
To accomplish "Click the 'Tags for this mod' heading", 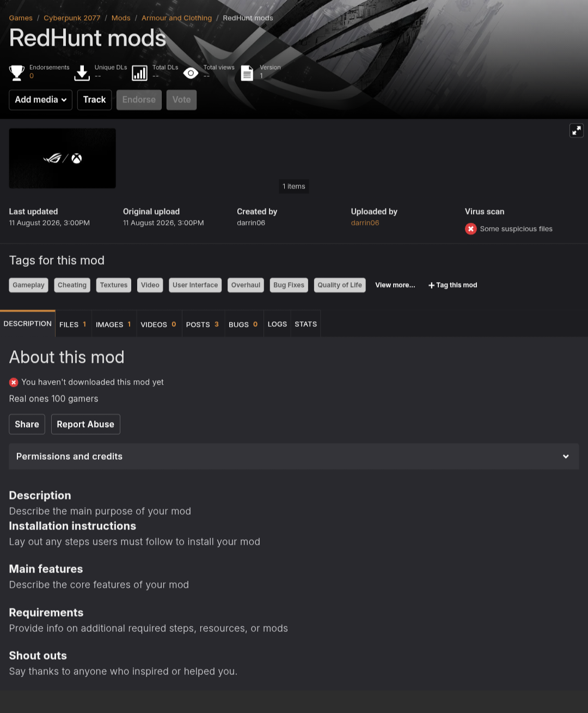I will tap(57, 260).
